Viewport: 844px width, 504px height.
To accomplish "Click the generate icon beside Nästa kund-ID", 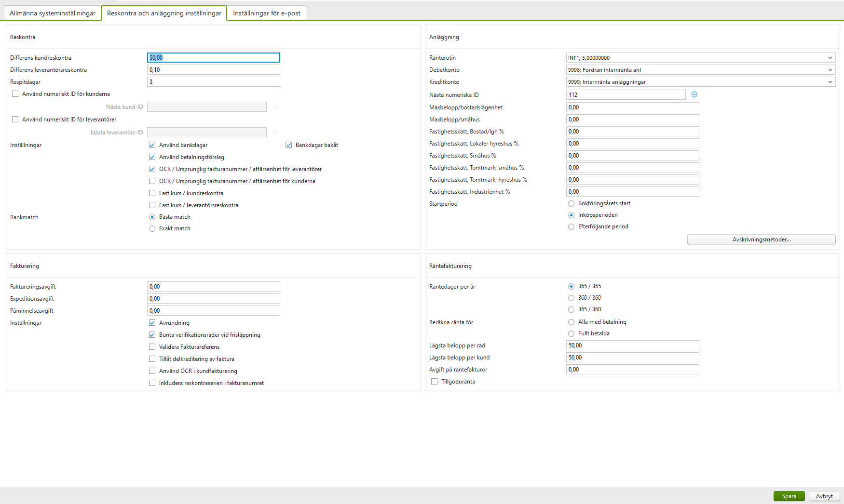I will pyautogui.click(x=275, y=106).
